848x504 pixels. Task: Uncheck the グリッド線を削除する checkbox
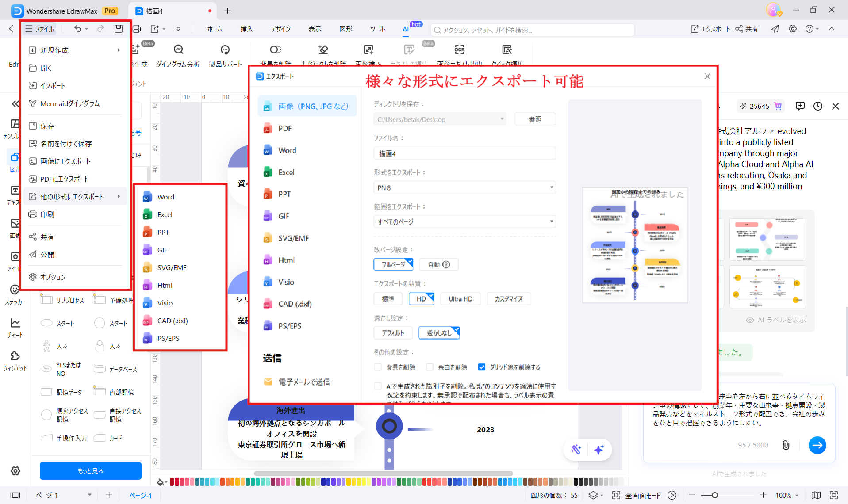click(x=482, y=367)
